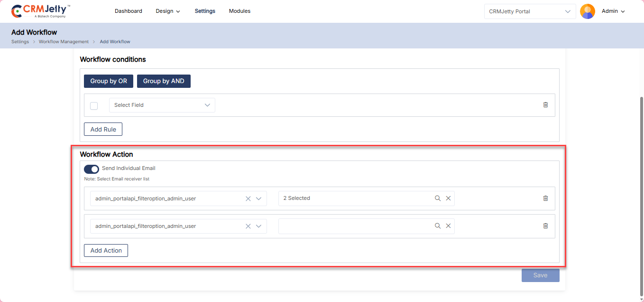Click the Admin user avatar

coord(588,11)
